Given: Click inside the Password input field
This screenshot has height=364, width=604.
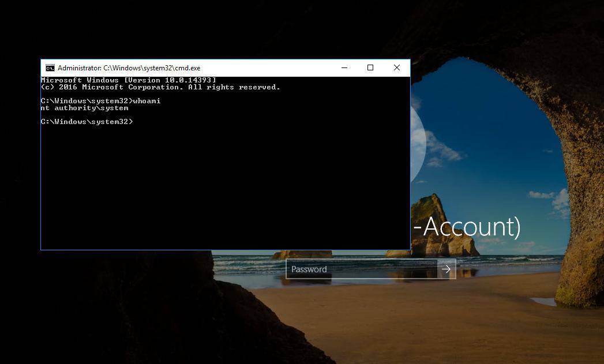Looking at the screenshot, I should click(x=346, y=269).
